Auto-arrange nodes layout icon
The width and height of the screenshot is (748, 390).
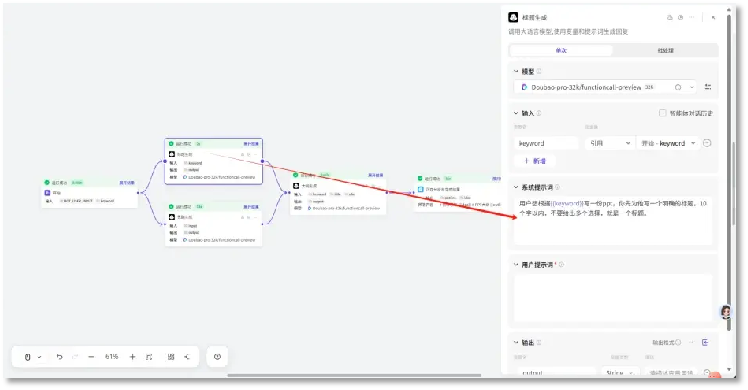(x=171, y=357)
